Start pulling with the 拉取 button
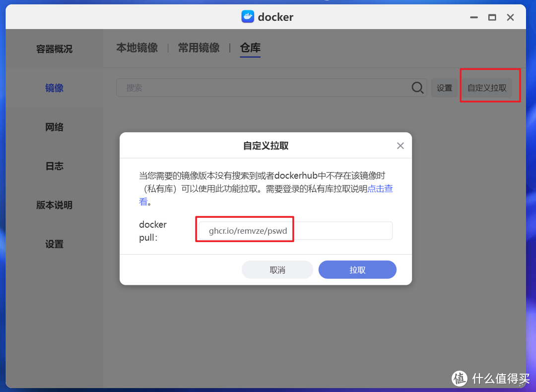Screen dimensions: 536x392 point(357,269)
